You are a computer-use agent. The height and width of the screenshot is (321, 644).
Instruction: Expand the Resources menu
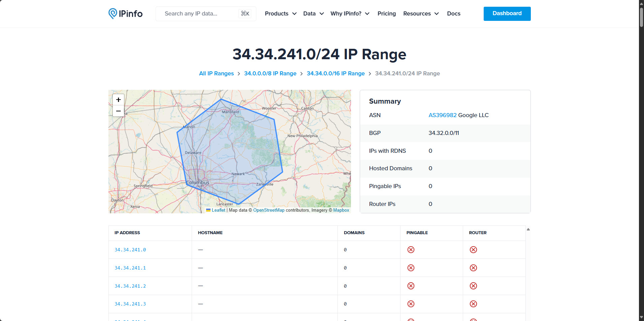point(421,13)
